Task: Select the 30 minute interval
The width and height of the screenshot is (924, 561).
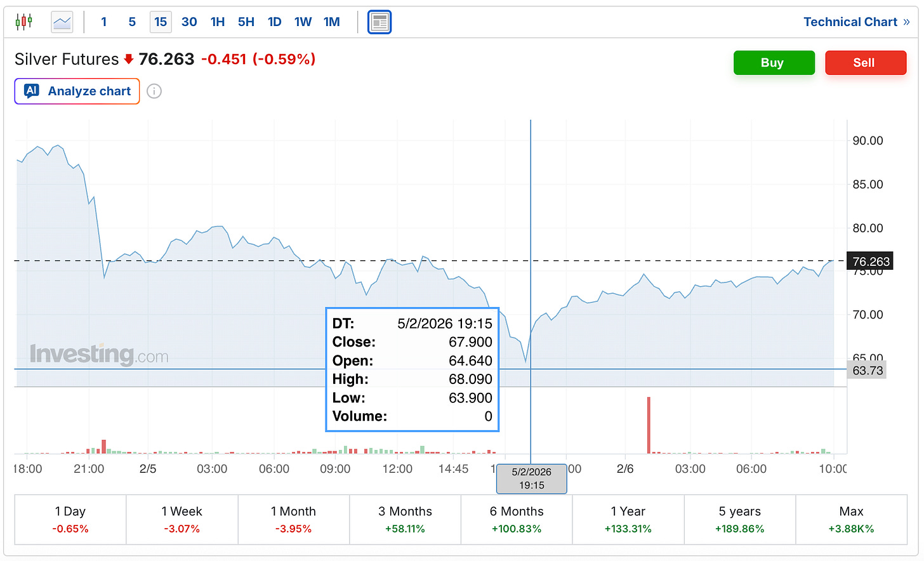Action: pos(189,22)
